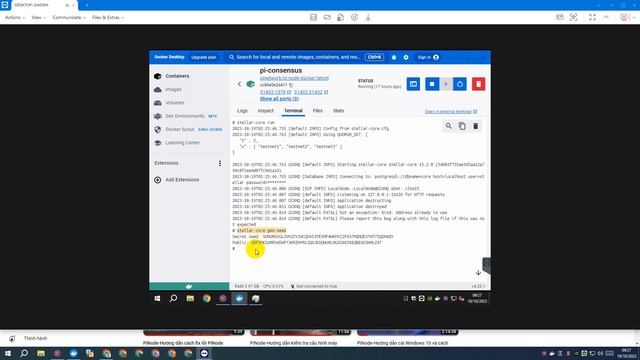Viewport: 640px width, 360px height.
Task: Open the remote Windows Start menu
Action: pos(157,298)
